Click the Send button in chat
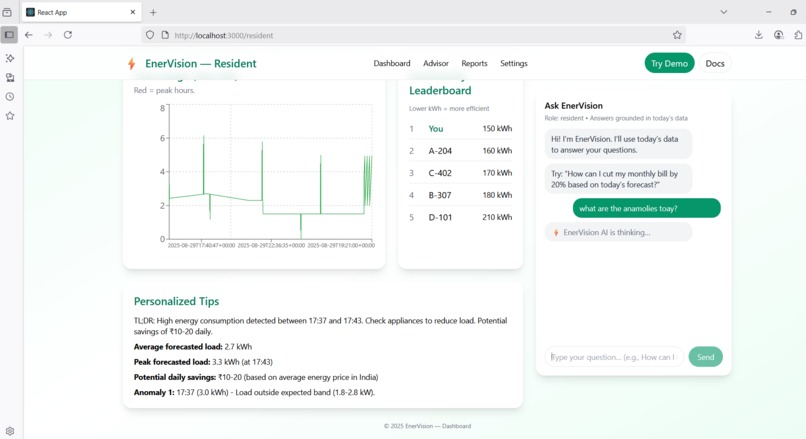This screenshot has width=806, height=439. tap(705, 357)
